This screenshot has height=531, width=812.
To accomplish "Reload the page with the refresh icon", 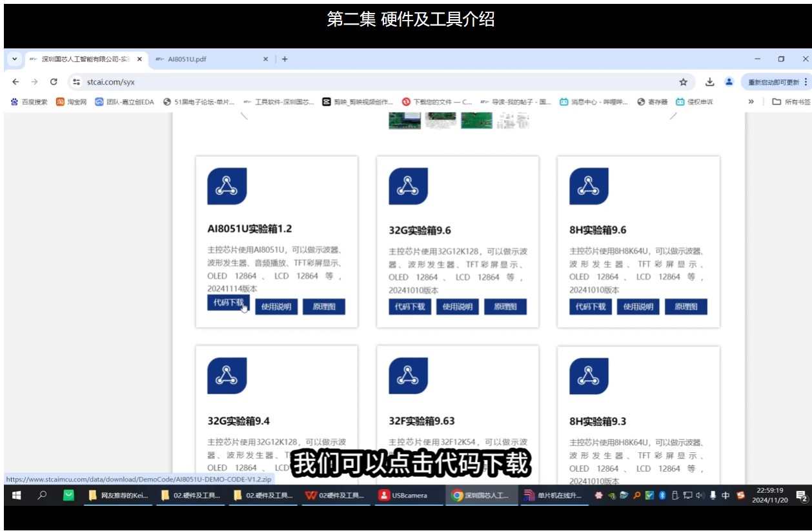I will (x=56, y=82).
